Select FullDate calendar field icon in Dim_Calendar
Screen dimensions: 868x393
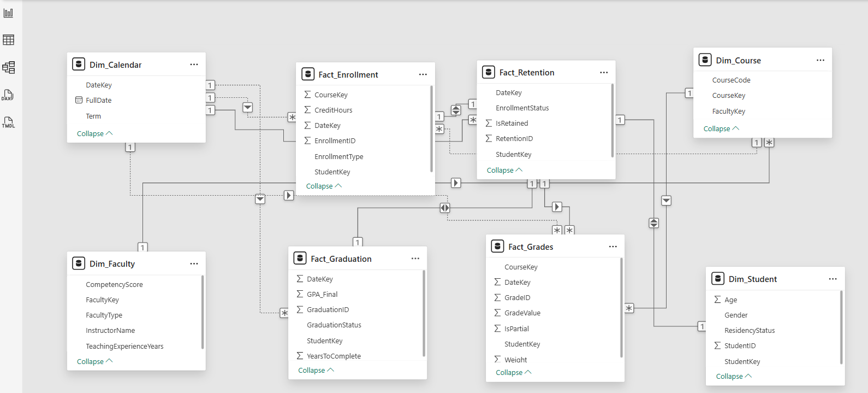(x=79, y=100)
